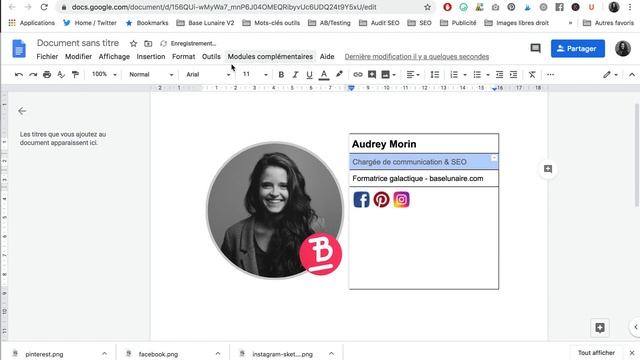Open the Insertion menu
The image size is (640, 360).
click(x=151, y=57)
